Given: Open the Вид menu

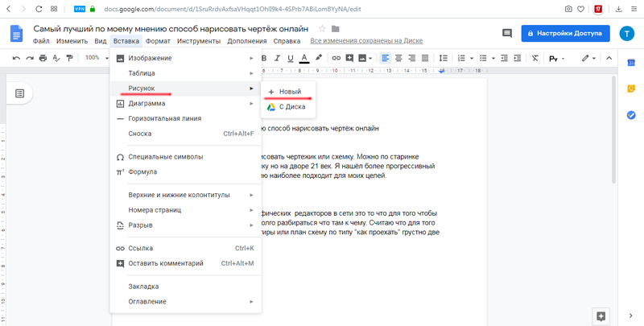Looking at the screenshot, I should pos(100,41).
